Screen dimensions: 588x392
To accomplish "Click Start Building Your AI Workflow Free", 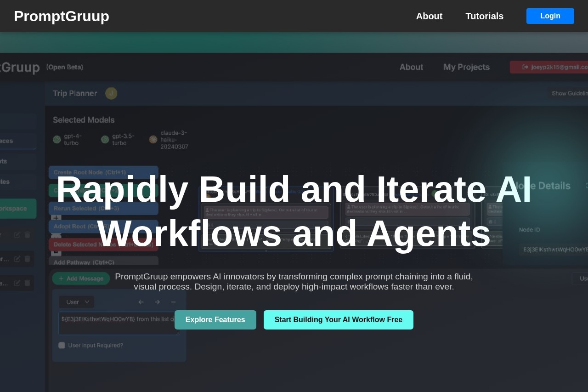I will point(338,320).
